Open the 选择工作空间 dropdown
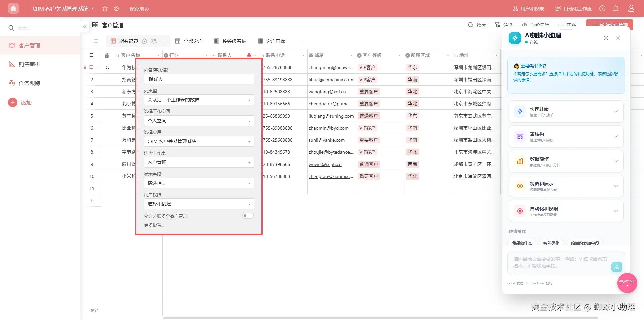 point(199,121)
